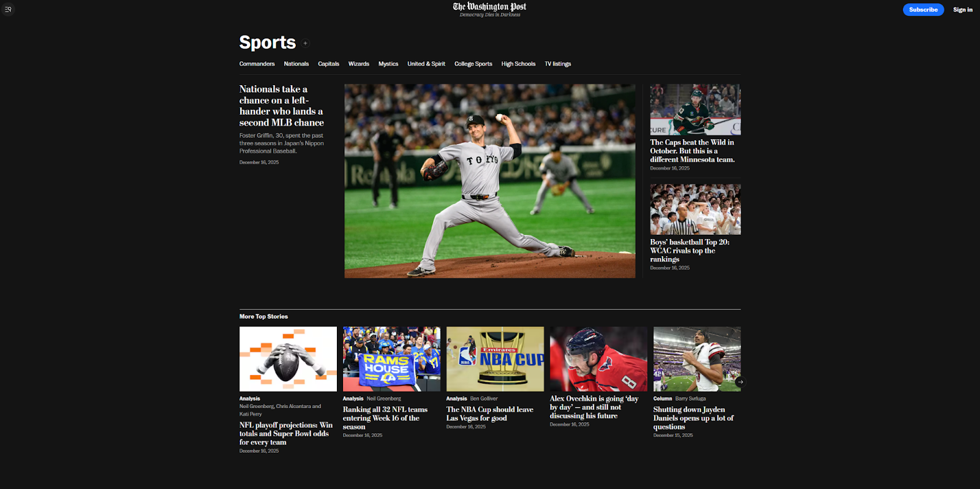Go to the Wizards section
980x489 pixels.
pos(359,64)
